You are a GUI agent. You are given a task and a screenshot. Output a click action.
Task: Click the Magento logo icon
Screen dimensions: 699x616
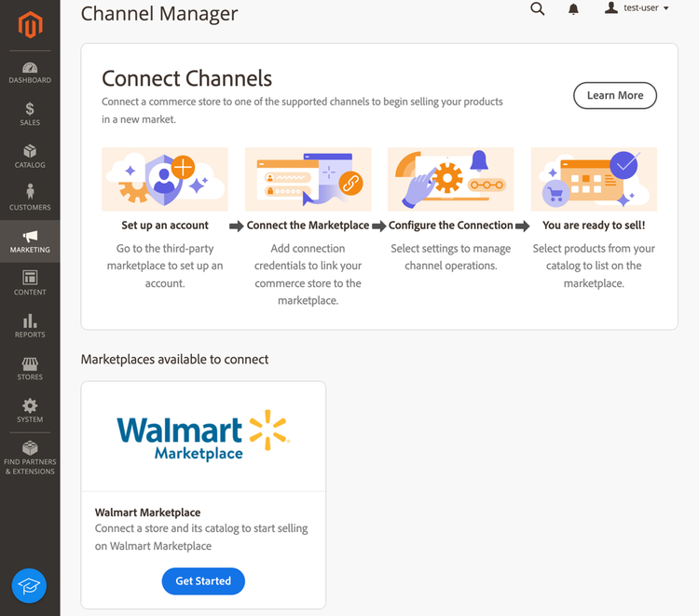(30, 26)
